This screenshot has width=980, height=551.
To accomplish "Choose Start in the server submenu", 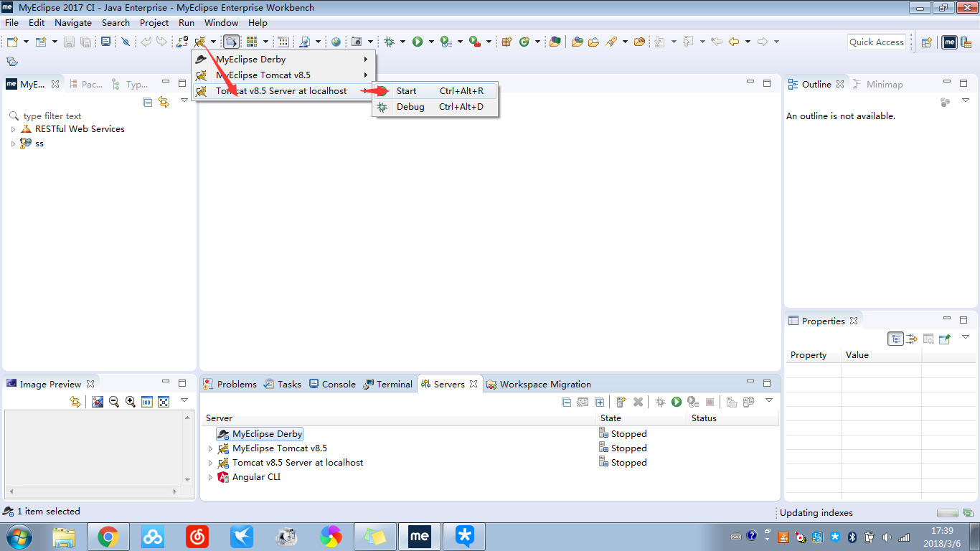I will pyautogui.click(x=435, y=91).
